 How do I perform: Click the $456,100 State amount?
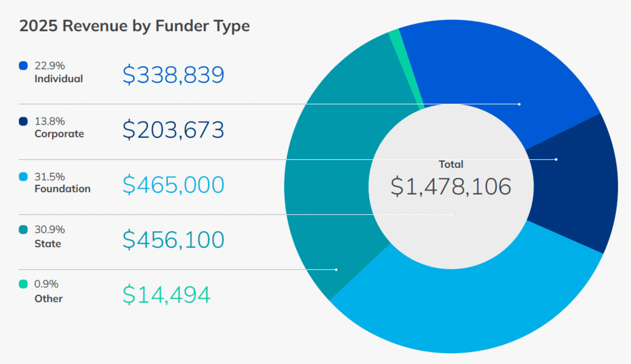tap(173, 240)
